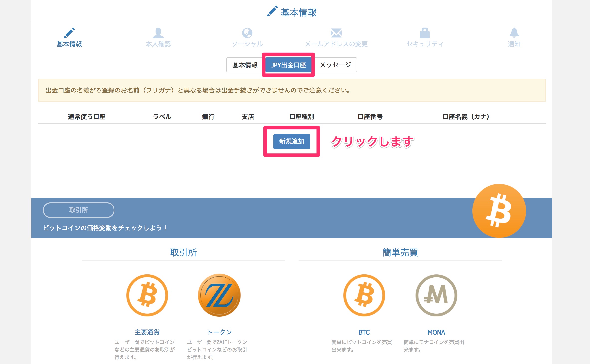Click the ラベル column header
Screen dimensions: 590x364
[162, 117]
